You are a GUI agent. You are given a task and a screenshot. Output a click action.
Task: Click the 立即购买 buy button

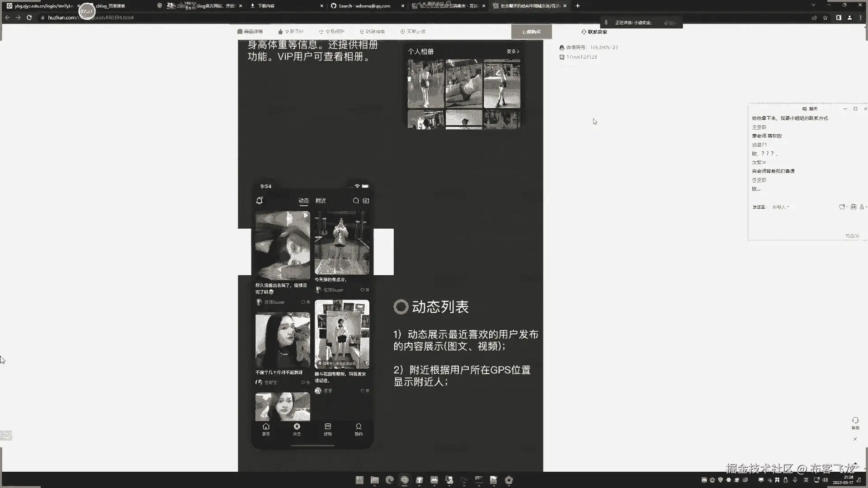[531, 32]
